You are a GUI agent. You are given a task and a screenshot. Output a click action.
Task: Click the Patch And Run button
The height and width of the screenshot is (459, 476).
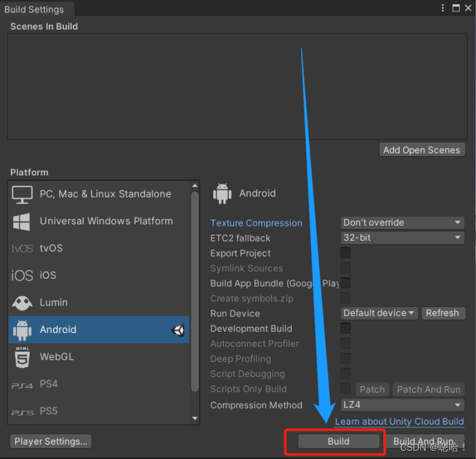pyautogui.click(x=429, y=389)
